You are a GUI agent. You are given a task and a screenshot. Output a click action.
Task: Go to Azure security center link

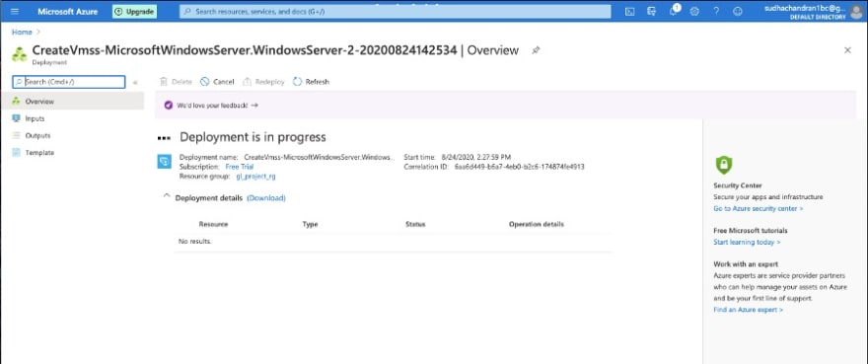coord(759,209)
